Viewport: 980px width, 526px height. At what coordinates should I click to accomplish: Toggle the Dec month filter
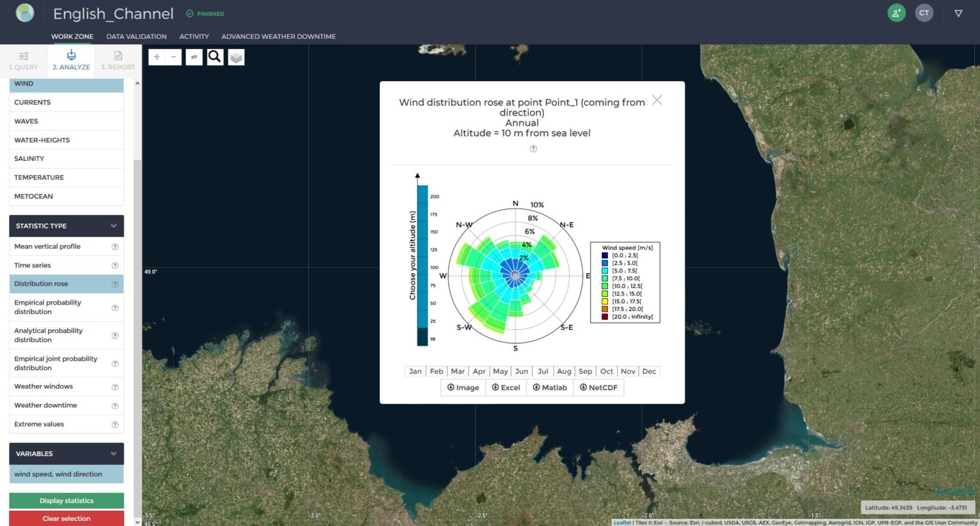(x=649, y=371)
